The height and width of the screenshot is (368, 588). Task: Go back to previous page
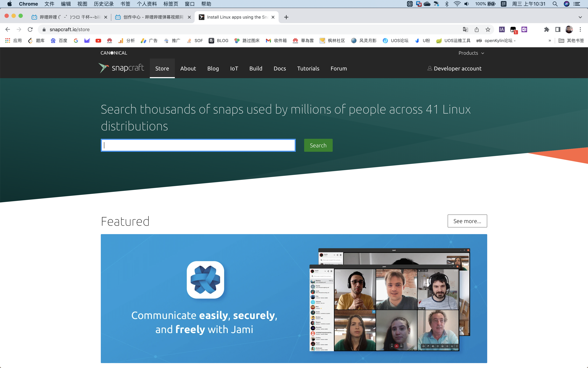point(8,29)
